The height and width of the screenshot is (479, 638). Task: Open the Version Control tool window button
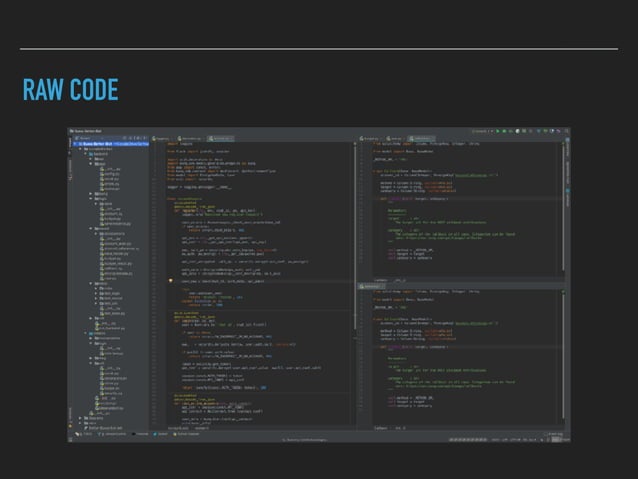point(112,434)
